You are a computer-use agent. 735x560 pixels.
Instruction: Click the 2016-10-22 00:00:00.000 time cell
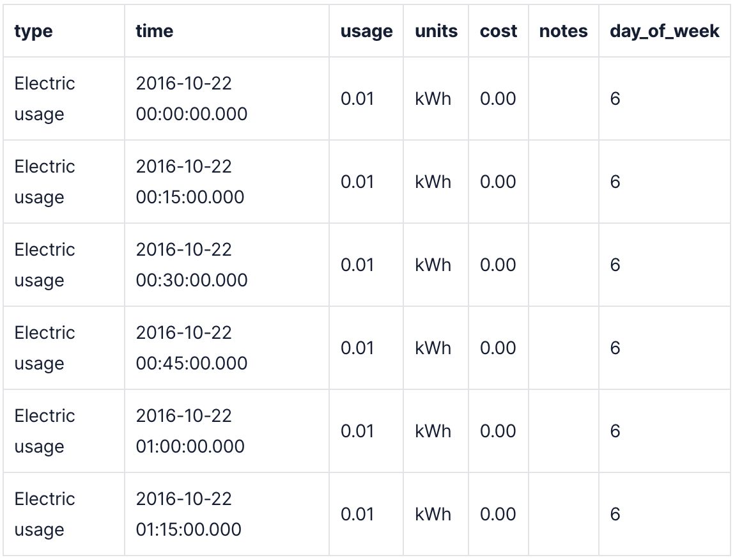(191, 98)
